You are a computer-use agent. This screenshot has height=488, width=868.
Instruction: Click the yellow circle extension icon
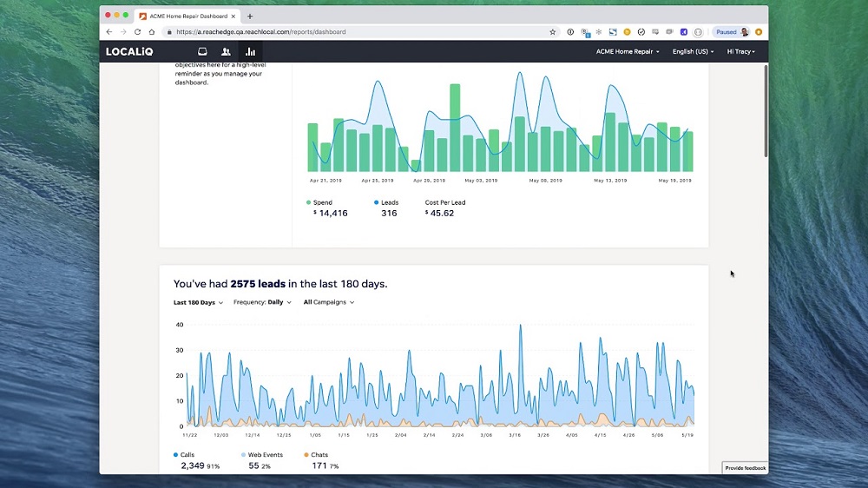pos(628,32)
